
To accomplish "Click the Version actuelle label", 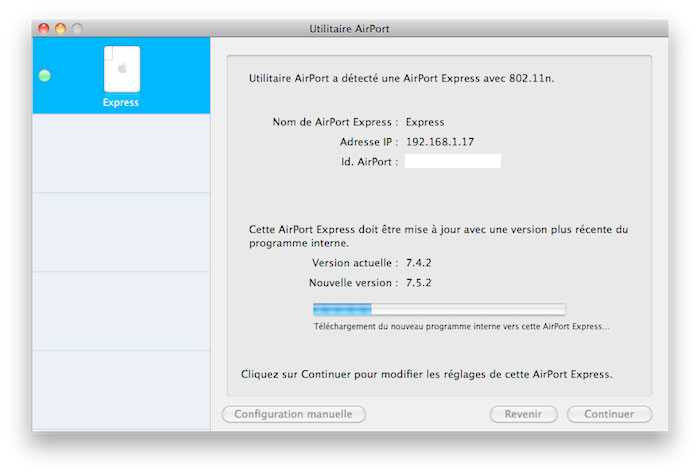I will click(355, 263).
